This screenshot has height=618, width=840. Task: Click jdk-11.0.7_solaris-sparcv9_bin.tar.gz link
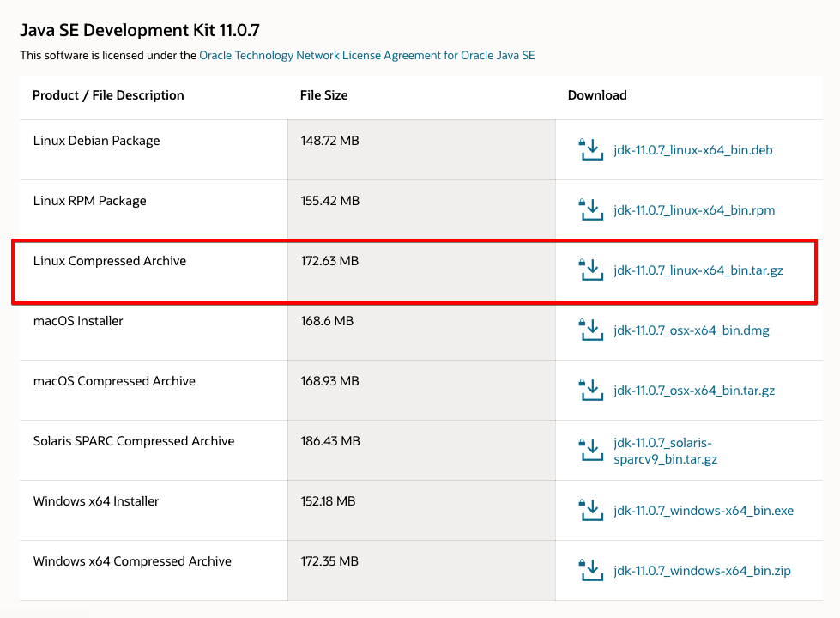[x=665, y=451]
